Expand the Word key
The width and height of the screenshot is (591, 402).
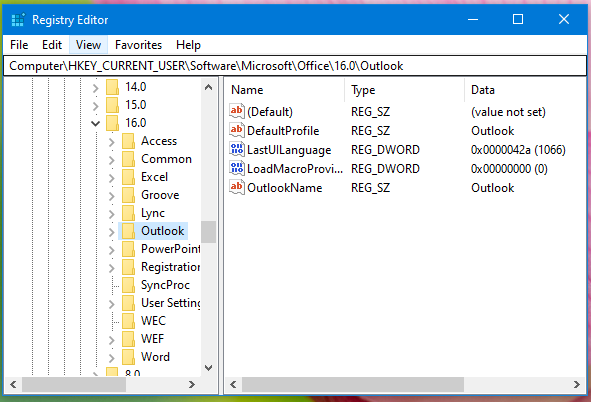112,358
